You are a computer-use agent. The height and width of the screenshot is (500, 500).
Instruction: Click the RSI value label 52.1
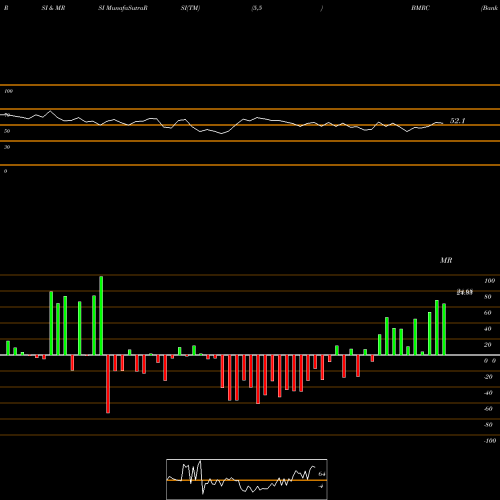pos(457,121)
